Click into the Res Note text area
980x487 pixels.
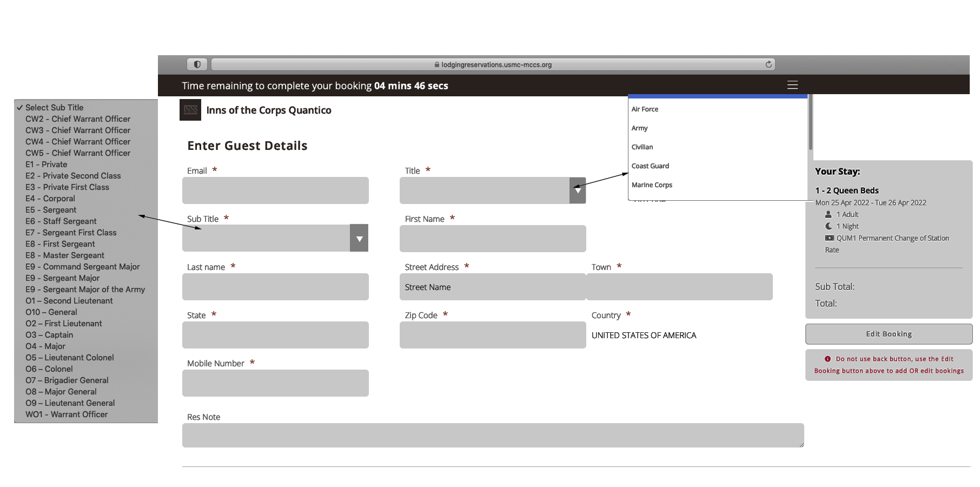click(493, 435)
